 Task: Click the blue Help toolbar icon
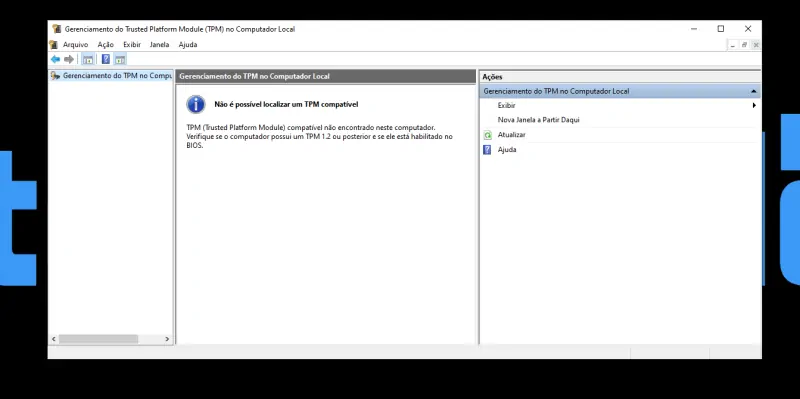[106, 59]
